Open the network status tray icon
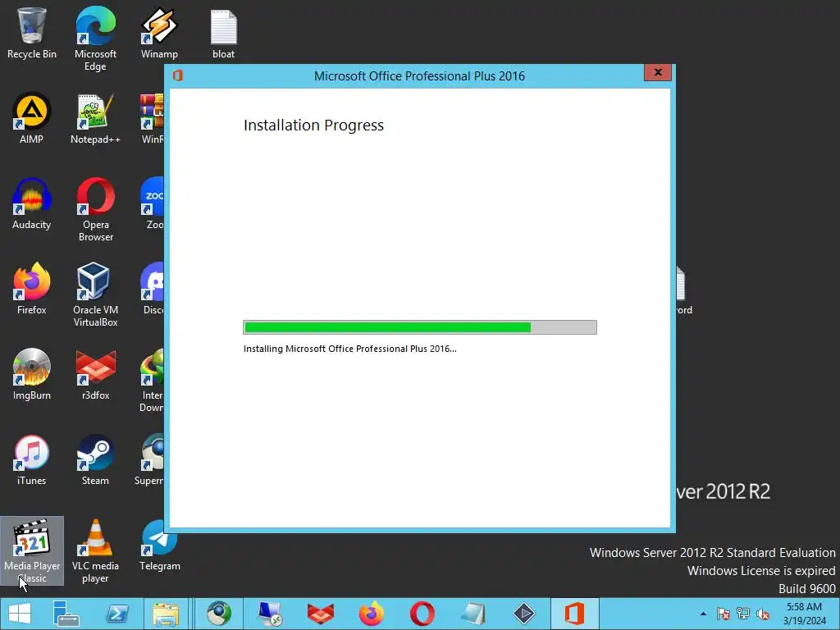The width and height of the screenshot is (840, 630). click(x=743, y=614)
